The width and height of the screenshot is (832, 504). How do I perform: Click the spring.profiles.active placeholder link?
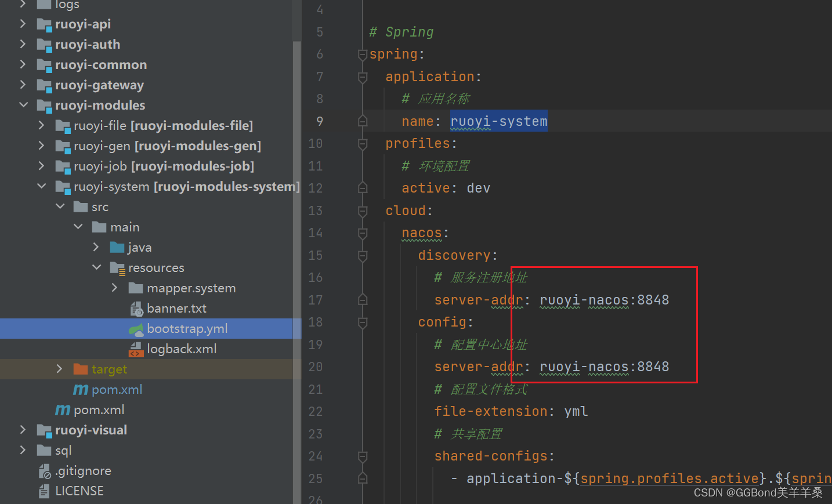[670, 478]
